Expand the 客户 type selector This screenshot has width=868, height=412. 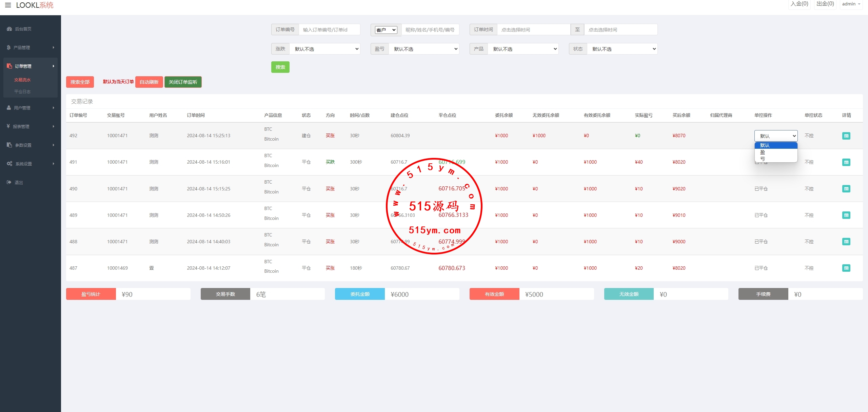click(x=386, y=30)
